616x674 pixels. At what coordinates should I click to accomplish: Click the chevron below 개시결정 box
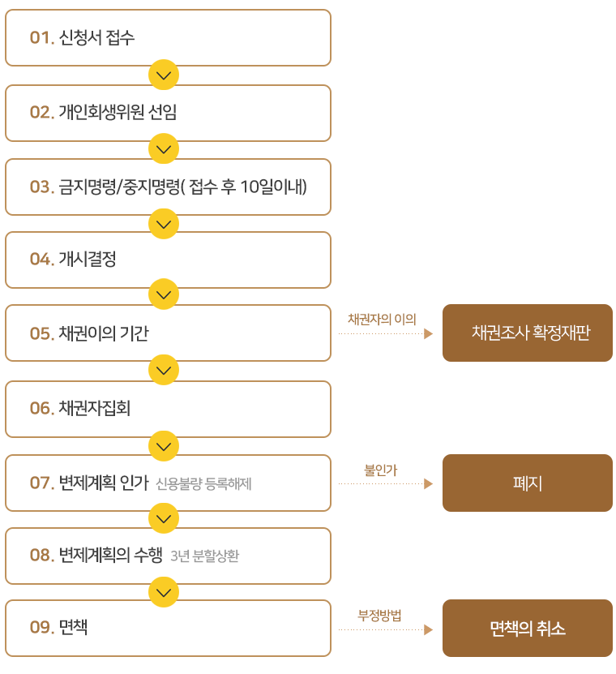pos(164,294)
